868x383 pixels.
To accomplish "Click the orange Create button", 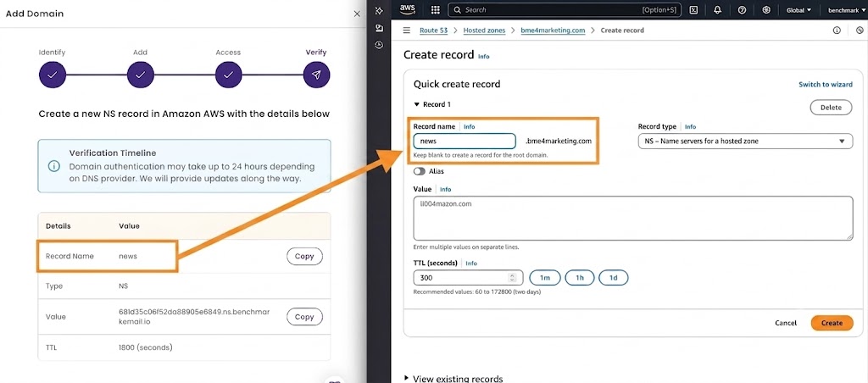I will [832, 323].
